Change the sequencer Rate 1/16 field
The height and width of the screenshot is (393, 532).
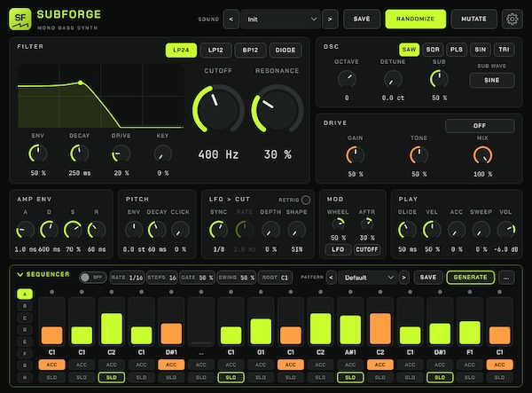pyautogui.click(x=127, y=278)
